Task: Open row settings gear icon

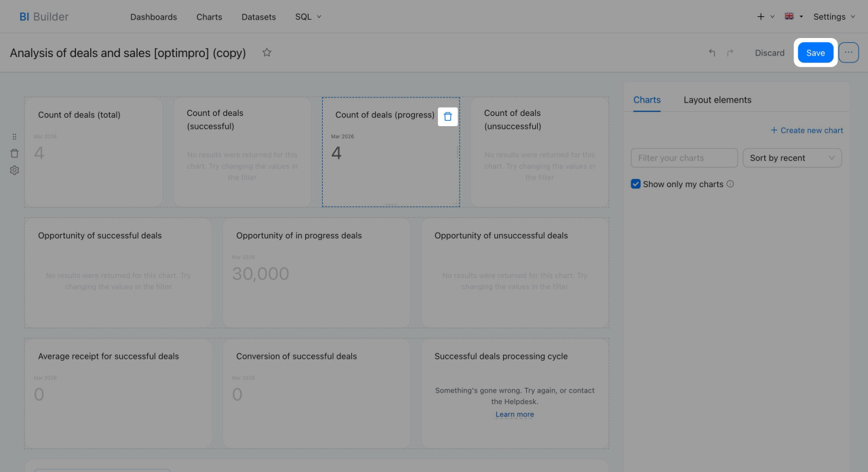Action: [x=14, y=170]
